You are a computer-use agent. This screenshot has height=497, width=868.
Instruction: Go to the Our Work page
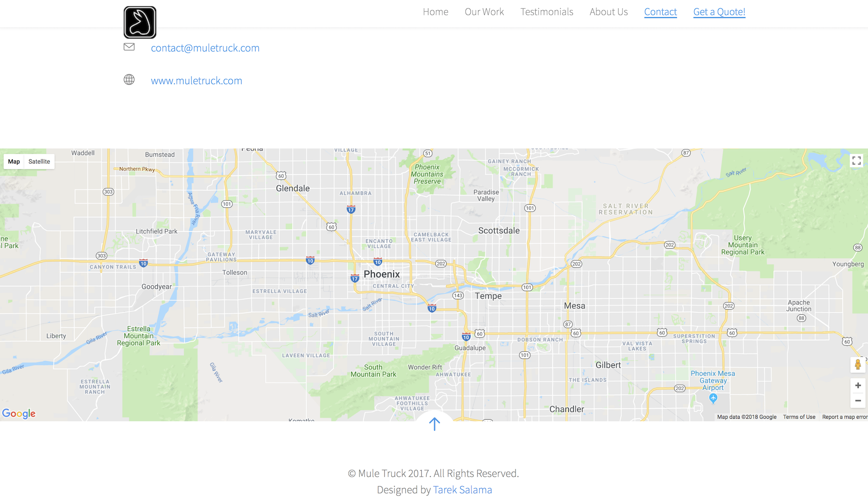tap(484, 12)
